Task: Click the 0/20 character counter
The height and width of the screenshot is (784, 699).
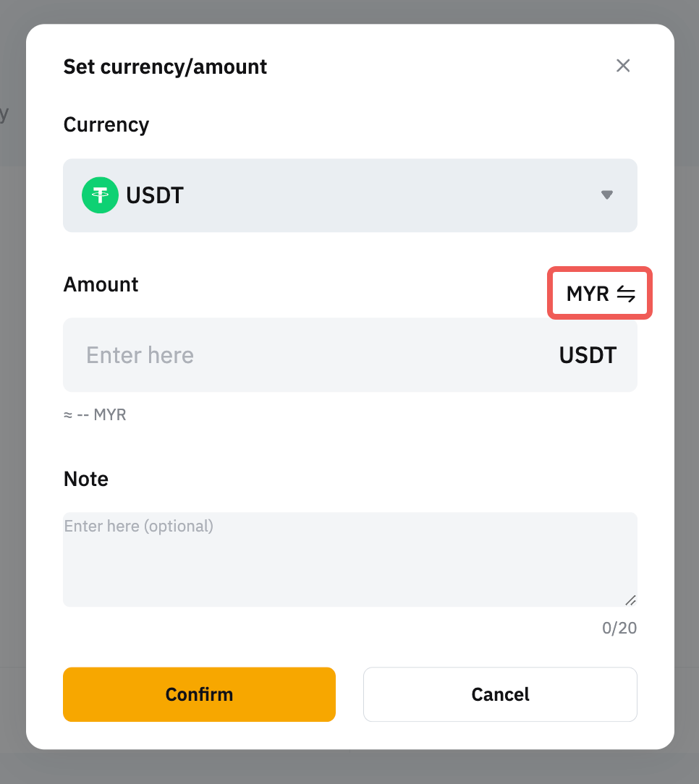Action: [619, 628]
